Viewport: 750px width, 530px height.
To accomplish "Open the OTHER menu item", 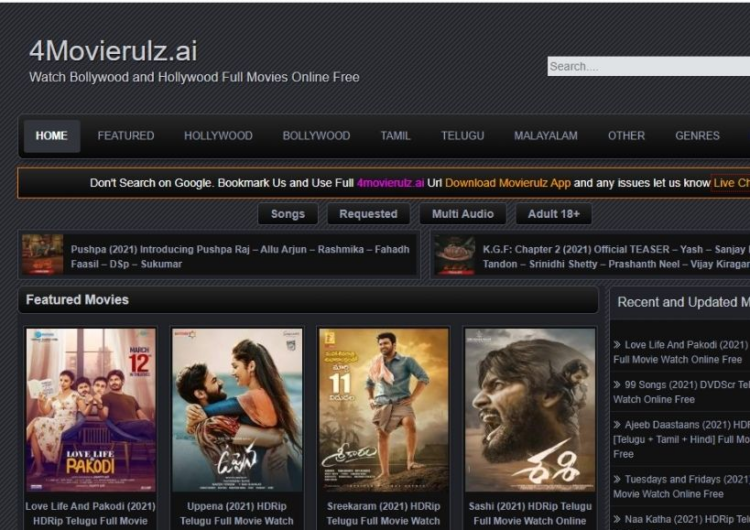I will click(626, 136).
